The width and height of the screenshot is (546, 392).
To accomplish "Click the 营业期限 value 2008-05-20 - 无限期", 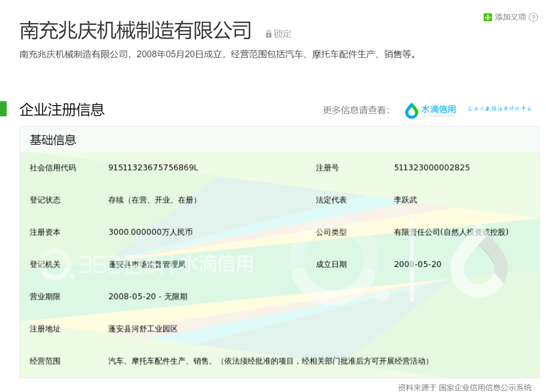I will [148, 297].
